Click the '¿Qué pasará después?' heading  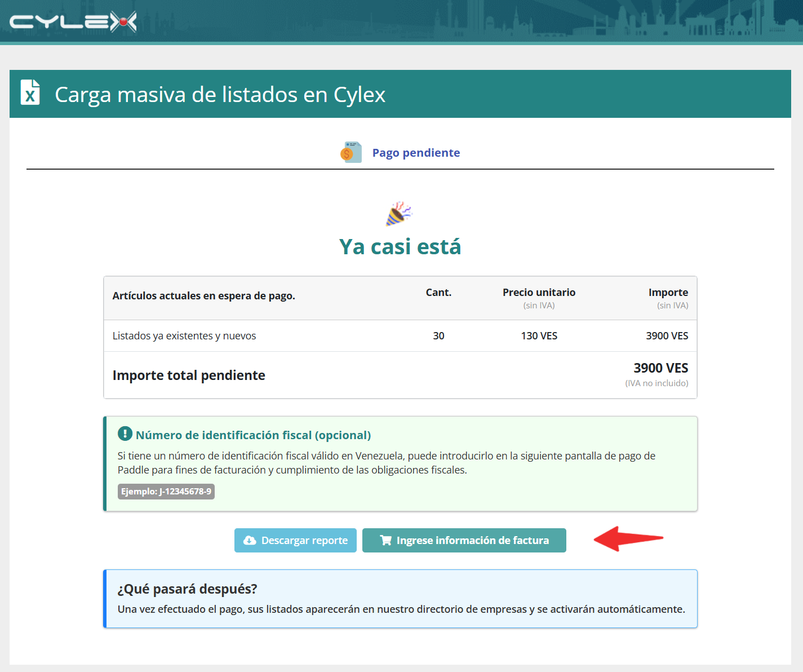[187, 589]
